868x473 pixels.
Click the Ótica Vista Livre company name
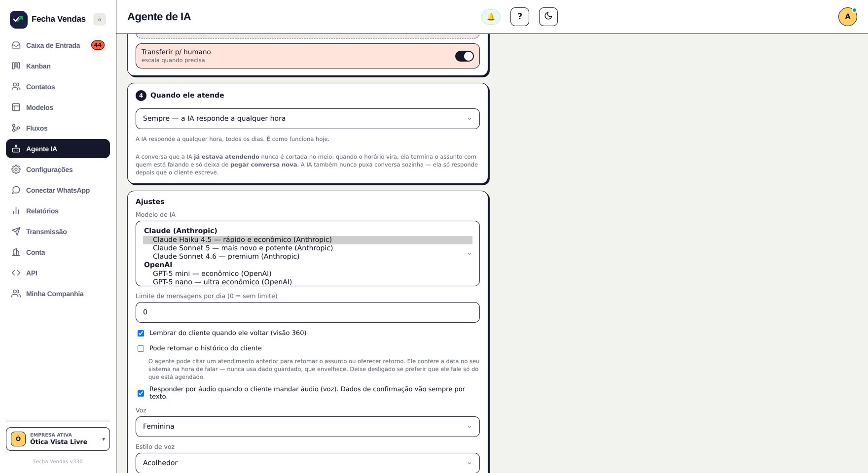coord(59,442)
